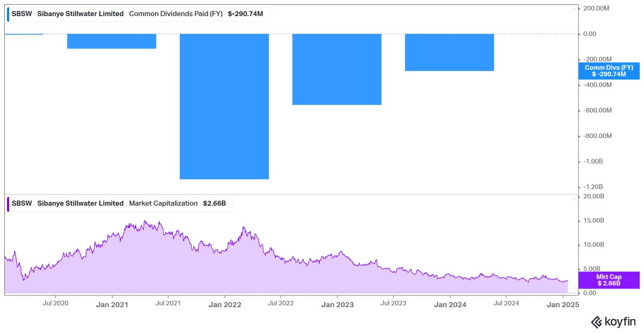
Task: Click the blue color swatch beside SBSW dividends legend
Action: (8, 14)
